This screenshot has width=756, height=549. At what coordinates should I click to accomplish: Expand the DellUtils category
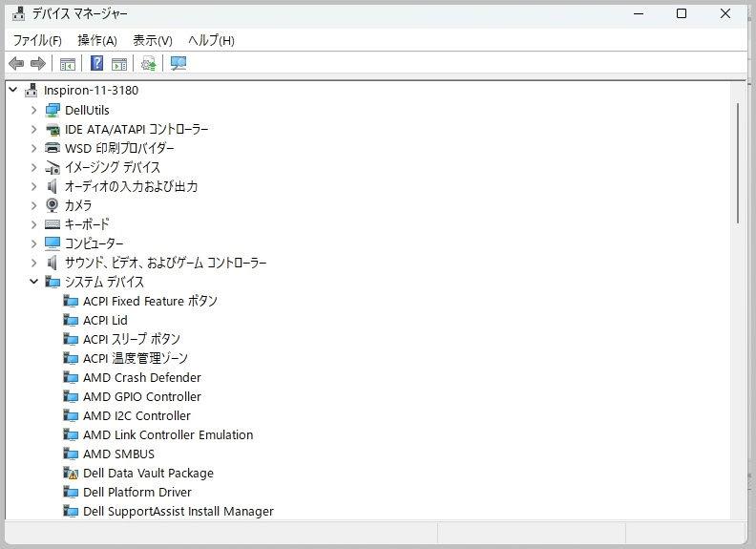point(33,111)
